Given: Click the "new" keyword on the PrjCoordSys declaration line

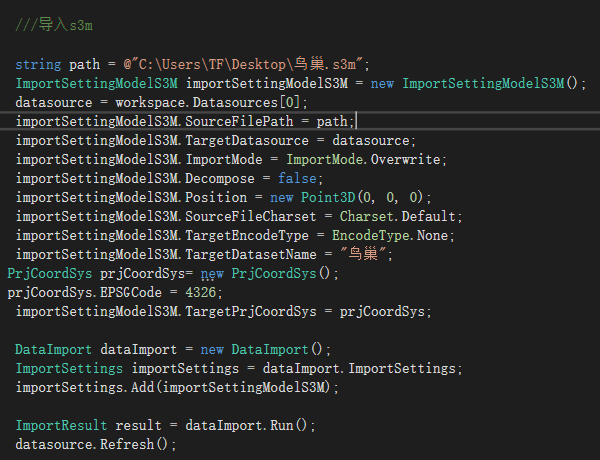Looking at the screenshot, I should [212, 273].
